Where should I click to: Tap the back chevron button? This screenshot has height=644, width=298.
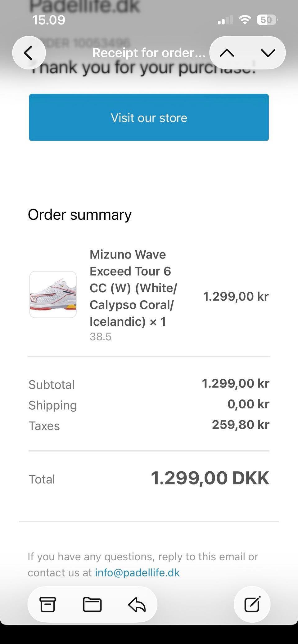point(29,53)
